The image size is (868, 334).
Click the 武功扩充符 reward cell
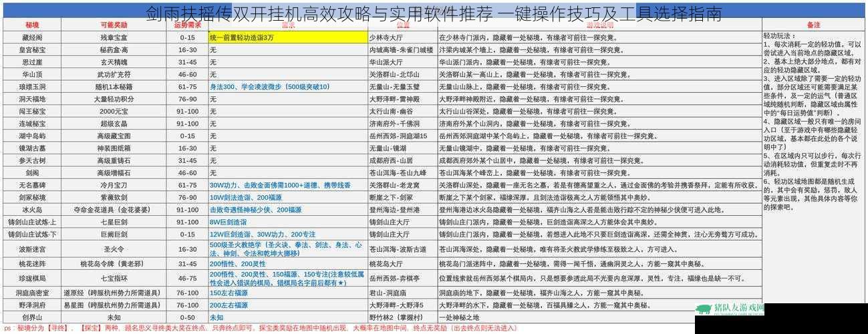pyautogui.click(x=114, y=74)
